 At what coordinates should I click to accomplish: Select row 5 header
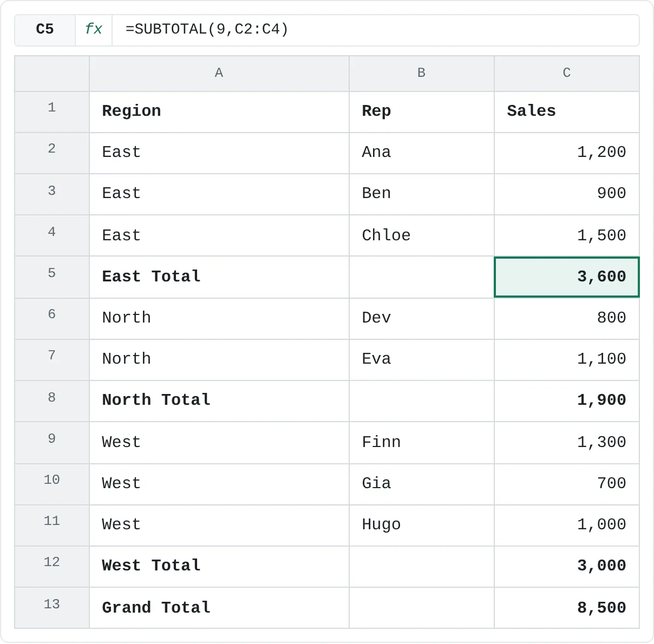[52, 277]
